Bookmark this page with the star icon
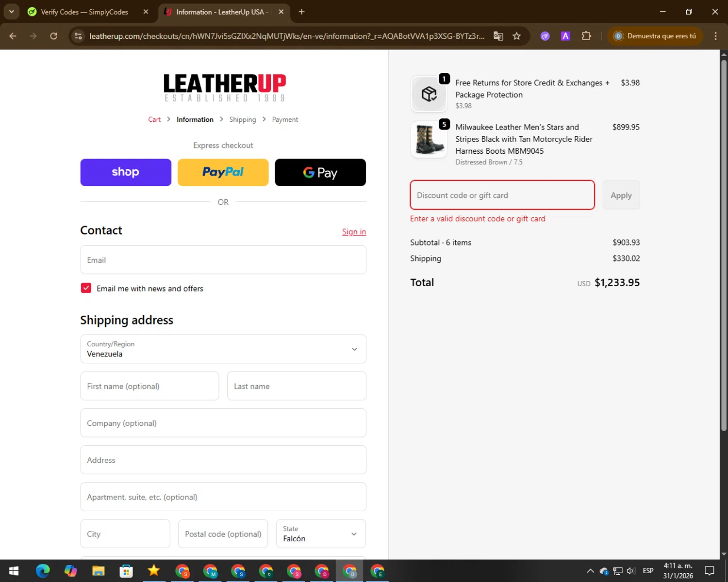 point(517,36)
